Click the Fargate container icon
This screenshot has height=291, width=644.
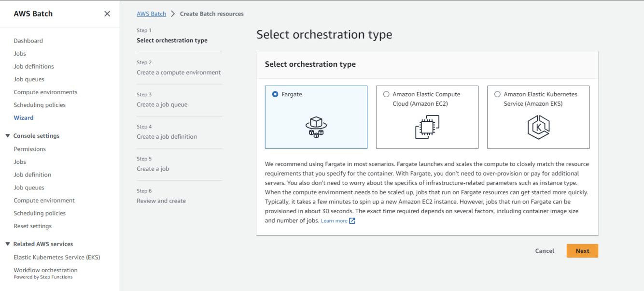[x=316, y=127]
